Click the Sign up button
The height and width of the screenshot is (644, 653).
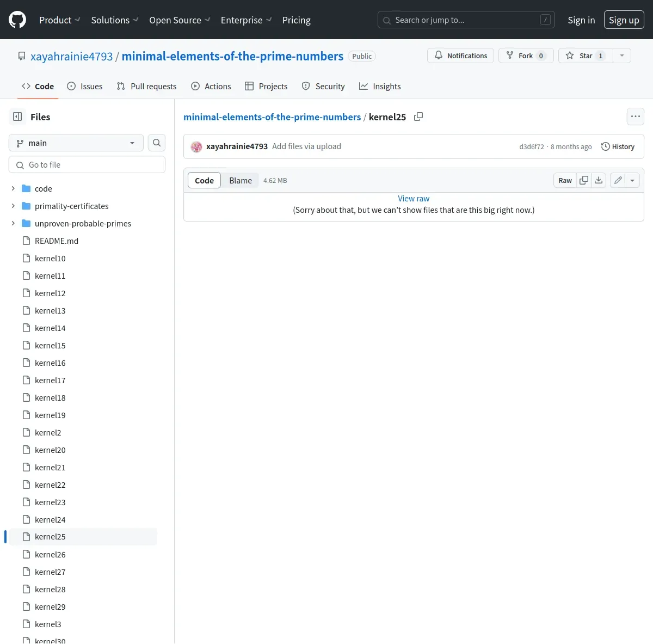pyautogui.click(x=624, y=20)
